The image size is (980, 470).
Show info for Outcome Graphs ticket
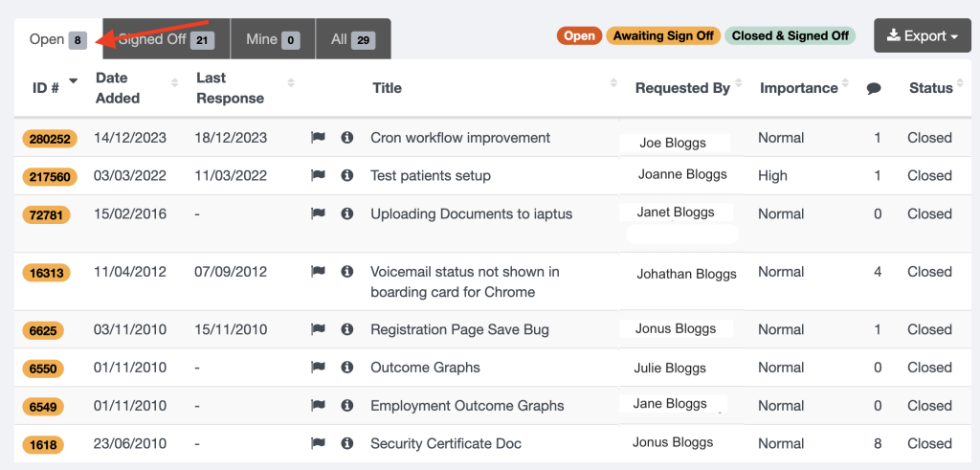pyautogui.click(x=347, y=368)
